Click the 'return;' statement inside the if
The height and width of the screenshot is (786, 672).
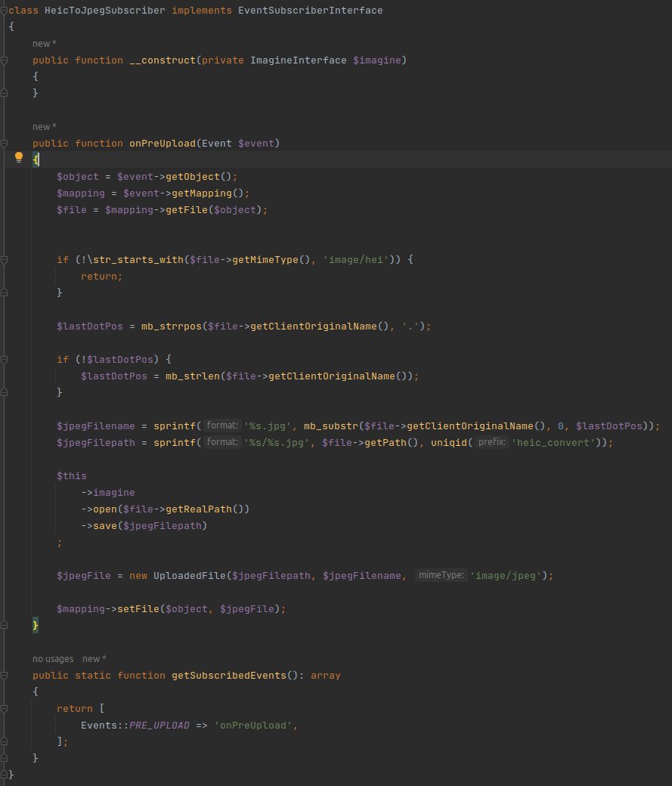tap(102, 276)
